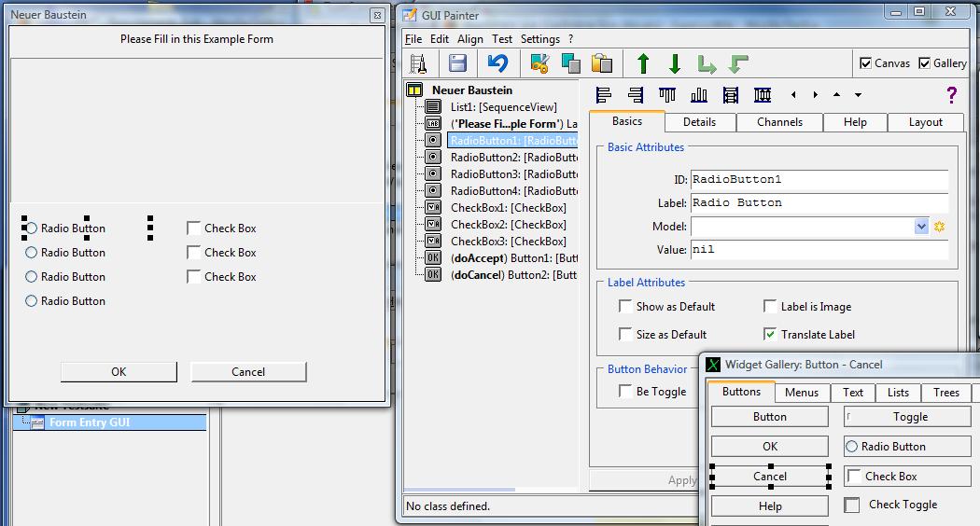
Task: Click the Cut scissors toolbar icon
Action: (539, 63)
